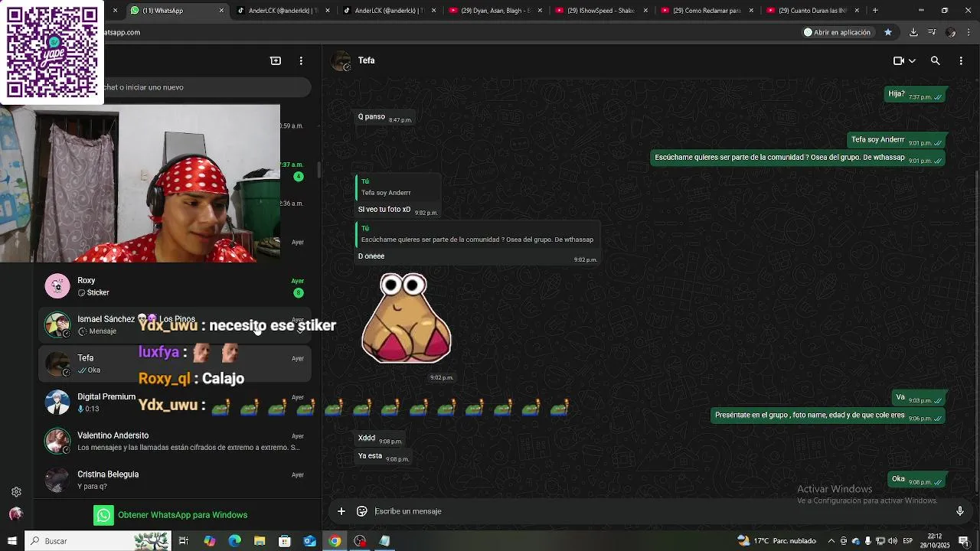Click 'Obtener WhatsApp para Windows' link
The width and height of the screenshot is (980, 551).
coord(170,515)
